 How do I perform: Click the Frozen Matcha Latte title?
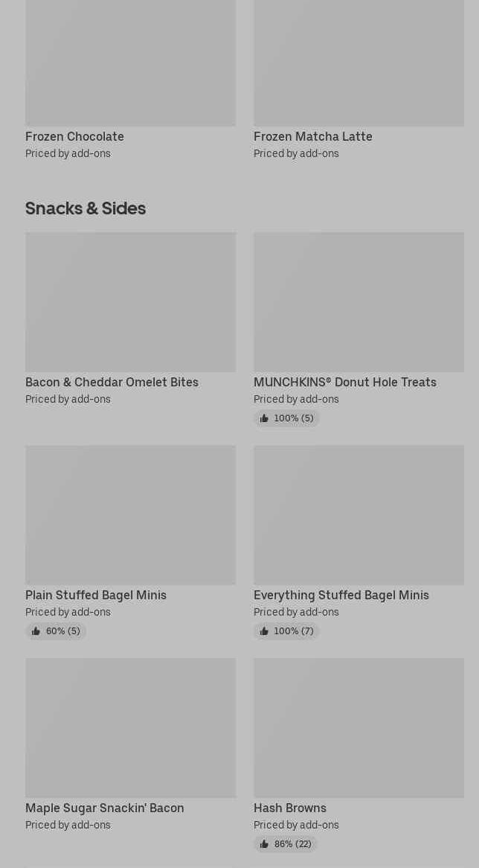coord(312,136)
